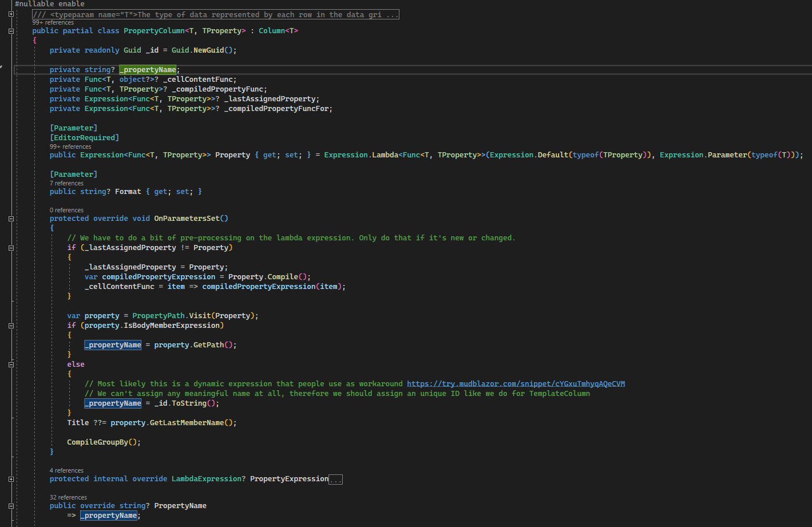Select the highlighted _propertyName field declaration

point(148,69)
